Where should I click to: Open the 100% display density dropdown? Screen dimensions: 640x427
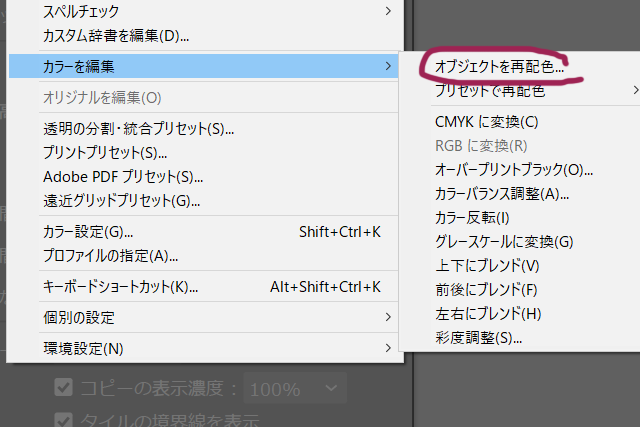pyautogui.click(x=294, y=387)
